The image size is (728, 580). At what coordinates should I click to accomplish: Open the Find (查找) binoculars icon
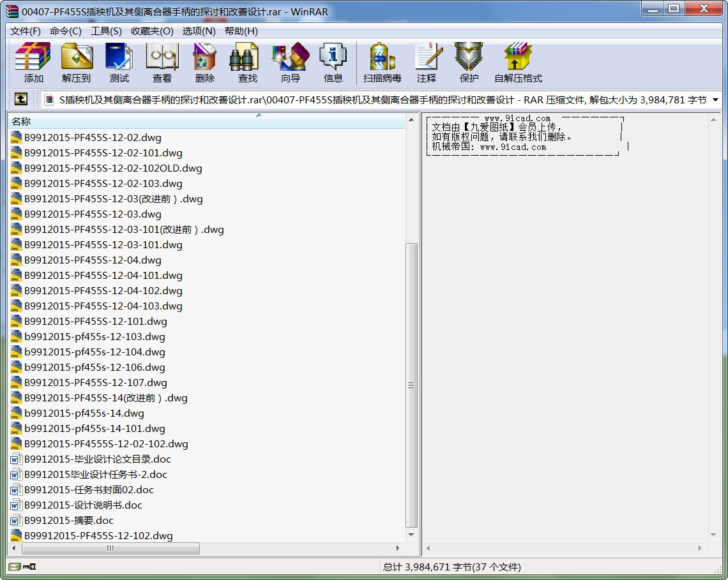247,63
